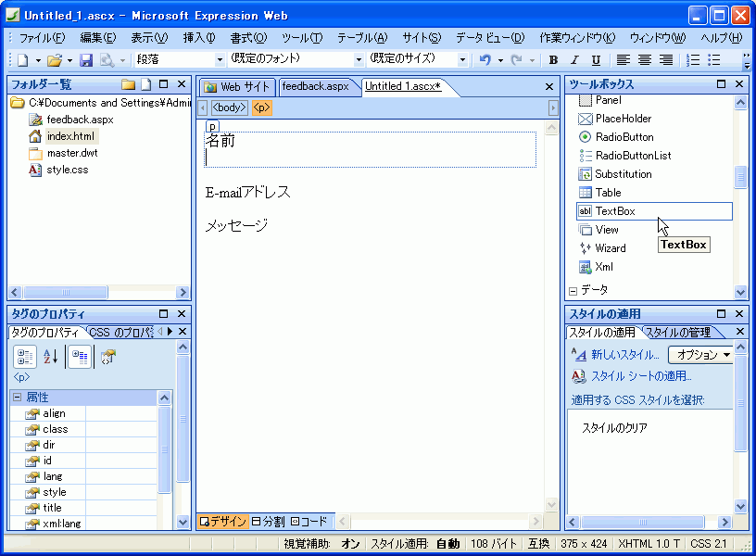Image resolution: width=756 pixels, height=556 pixels.
Task: Select the TextBox control in the toolbox
Action: click(x=654, y=211)
